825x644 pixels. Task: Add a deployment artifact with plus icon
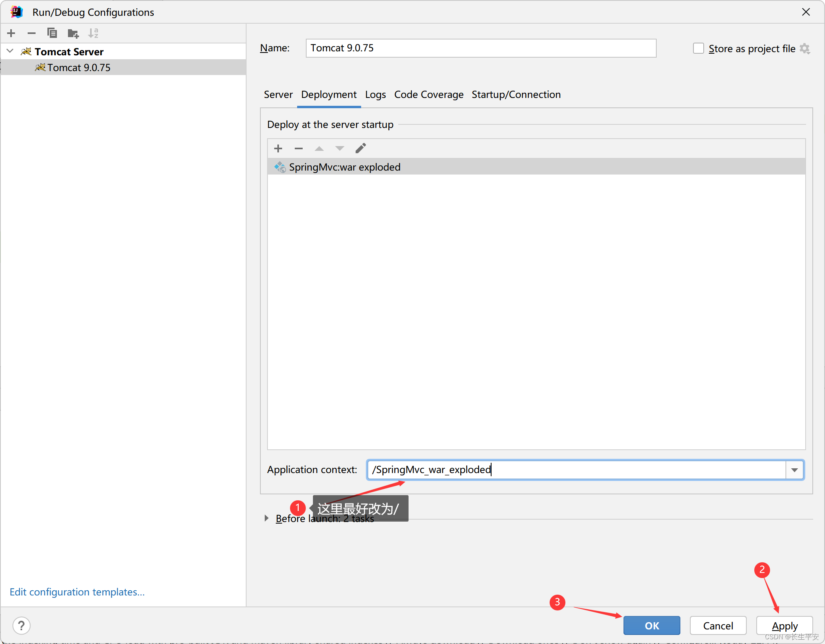(278, 148)
